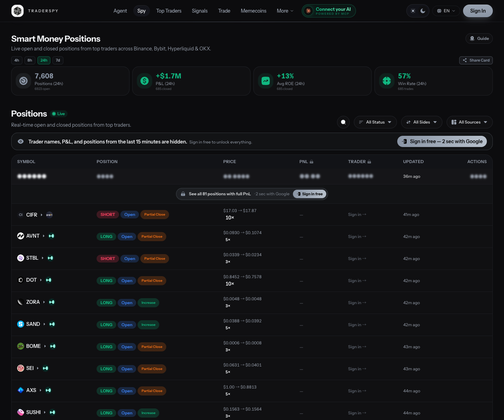Image resolution: width=504 pixels, height=420 pixels.
Task: Click the AVNT coin icon
Action: 21,236
